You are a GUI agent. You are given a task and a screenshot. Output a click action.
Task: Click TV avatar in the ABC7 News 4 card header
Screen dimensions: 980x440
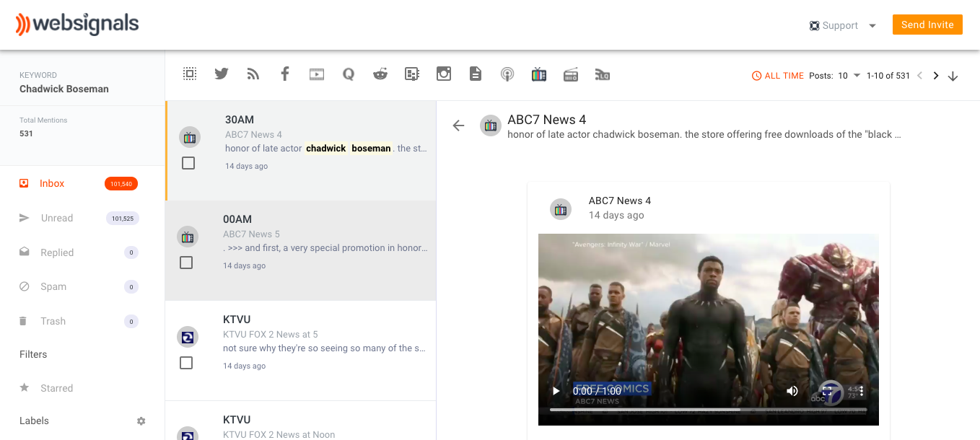point(561,209)
